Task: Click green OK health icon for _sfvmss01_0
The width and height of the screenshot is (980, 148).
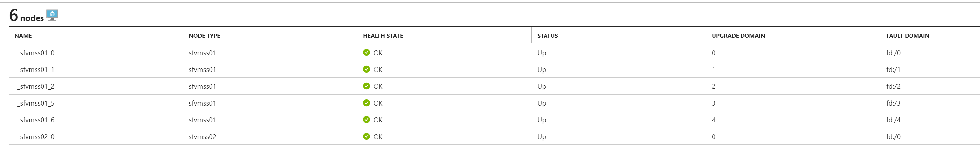Action: click(366, 52)
